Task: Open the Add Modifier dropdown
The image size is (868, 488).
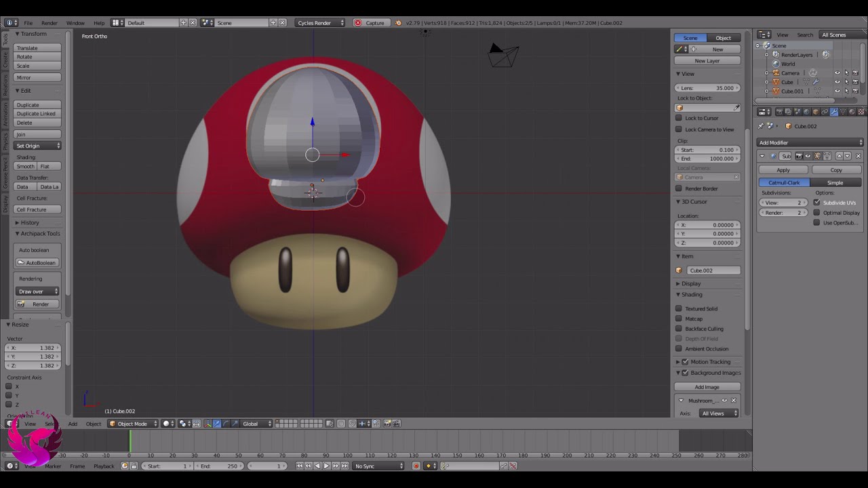Action: click(810, 142)
